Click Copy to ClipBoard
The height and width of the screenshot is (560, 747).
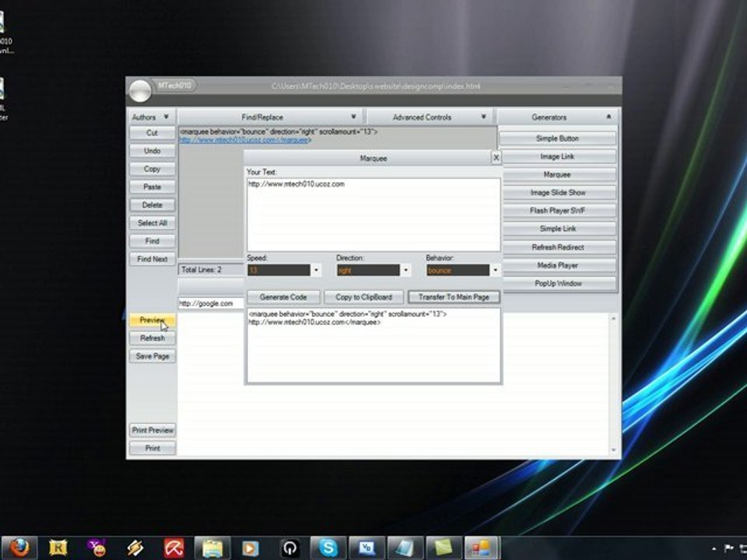[x=369, y=297]
